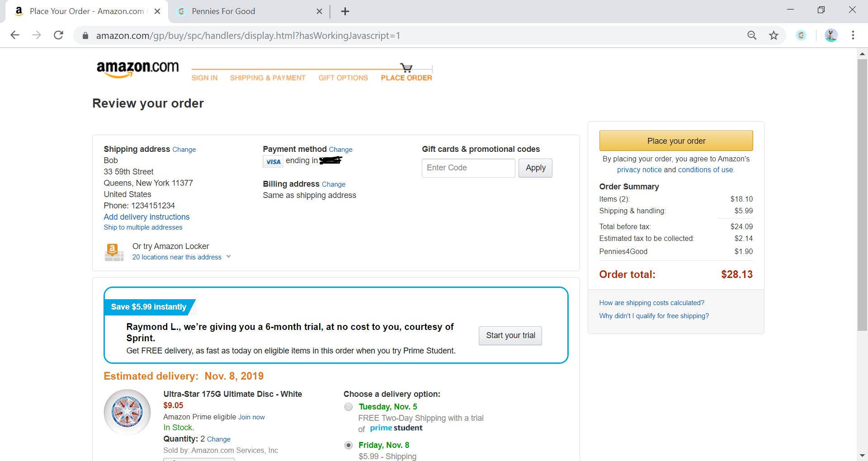The image size is (868, 461).
Task: Select Friday, Nov. 8 delivery option
Action: pos(349,445)
